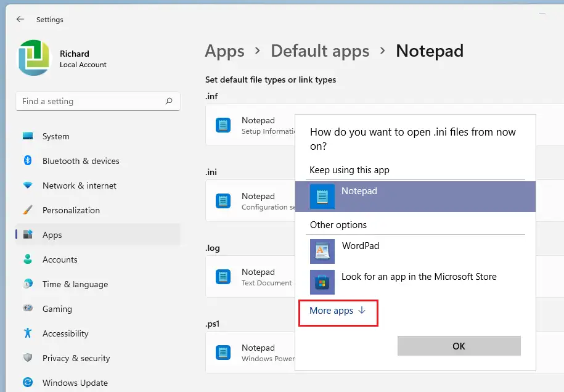Click the back arrow in Settings

(20, 19)
